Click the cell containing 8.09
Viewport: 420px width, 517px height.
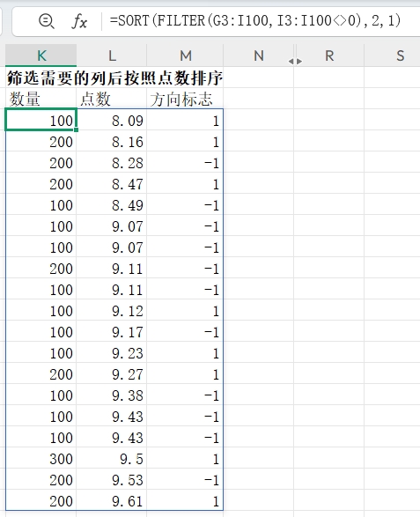click(112, 121)
